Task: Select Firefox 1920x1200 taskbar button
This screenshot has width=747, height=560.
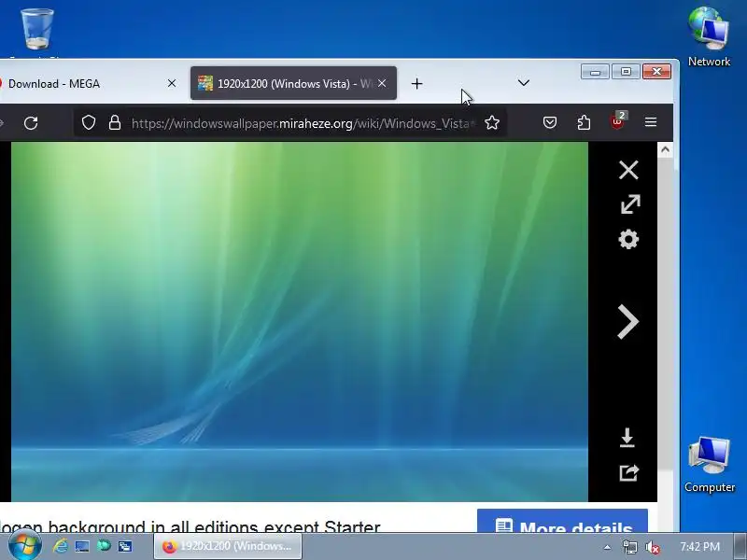Action: 228,546
